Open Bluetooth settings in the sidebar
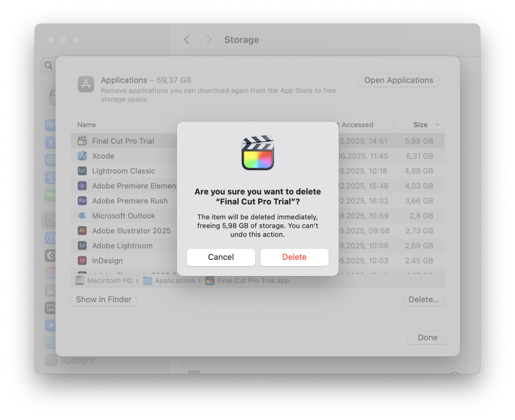The image size is (515, 420). tap(50, 142)
